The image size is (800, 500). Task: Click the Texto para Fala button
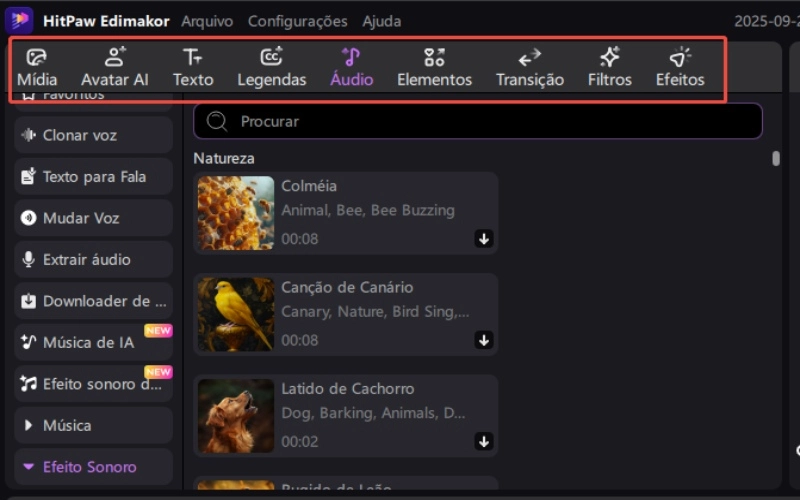pyautogui.click(x=93, y=177)
